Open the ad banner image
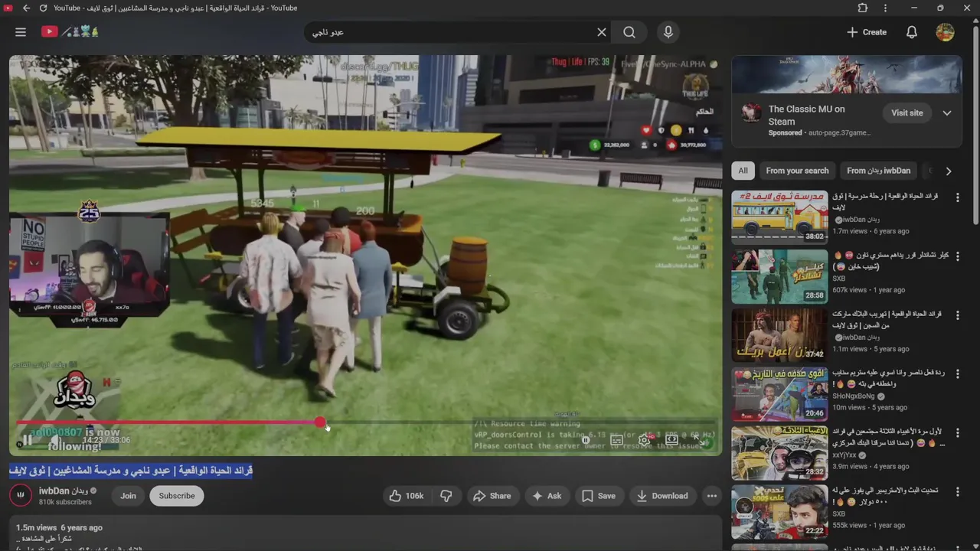The width and height of the screenshot is (980, 551). click(x=847, y=74)
